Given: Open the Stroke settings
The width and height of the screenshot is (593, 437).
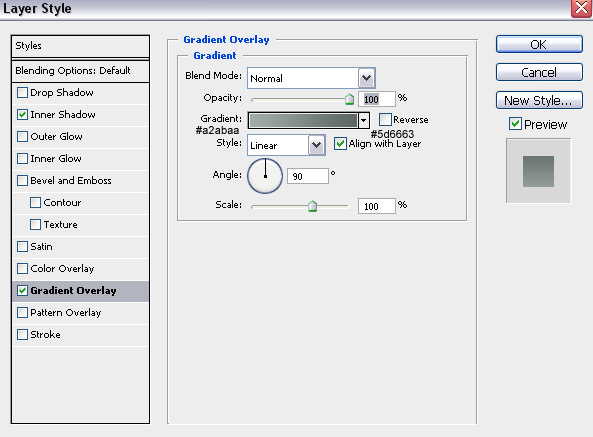Looking at the screenshot, I should pos(45,335).
